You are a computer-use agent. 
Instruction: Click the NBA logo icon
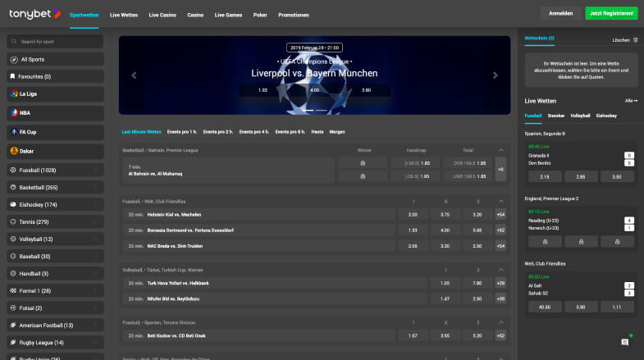pyautogui.click(x=15, y=112)
